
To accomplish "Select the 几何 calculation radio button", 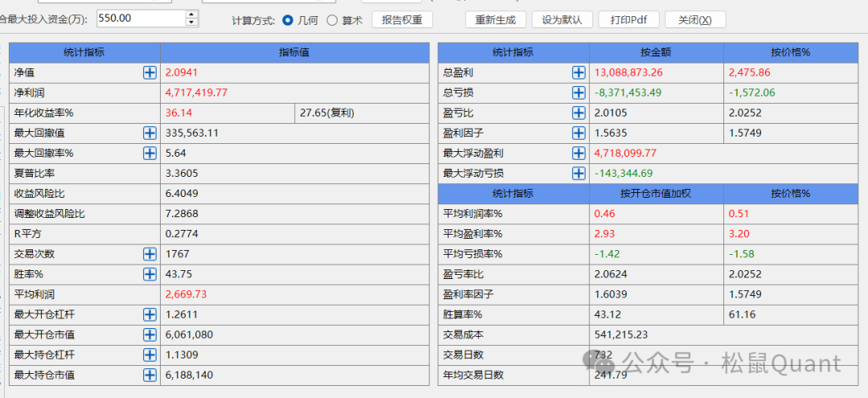I will [288, 19].
